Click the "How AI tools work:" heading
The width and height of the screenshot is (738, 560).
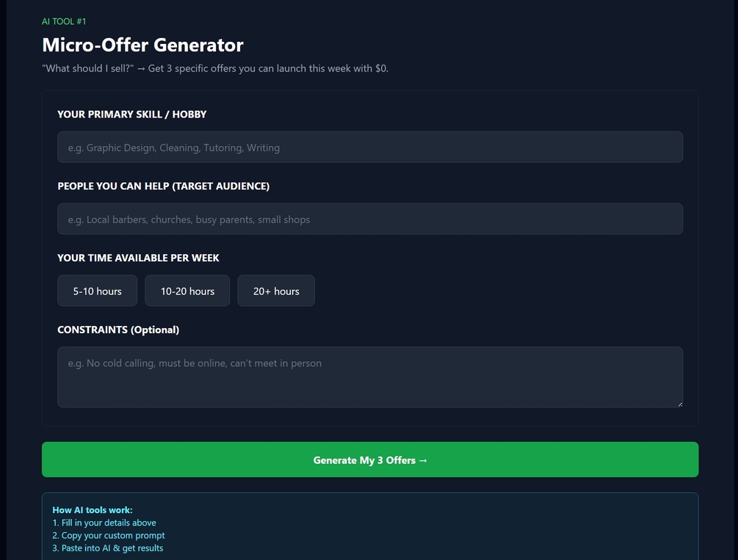point(93,510)
